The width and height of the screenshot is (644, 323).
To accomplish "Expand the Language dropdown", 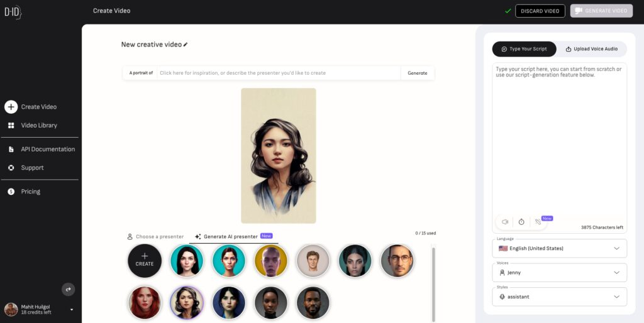I will tap(559, 248).
